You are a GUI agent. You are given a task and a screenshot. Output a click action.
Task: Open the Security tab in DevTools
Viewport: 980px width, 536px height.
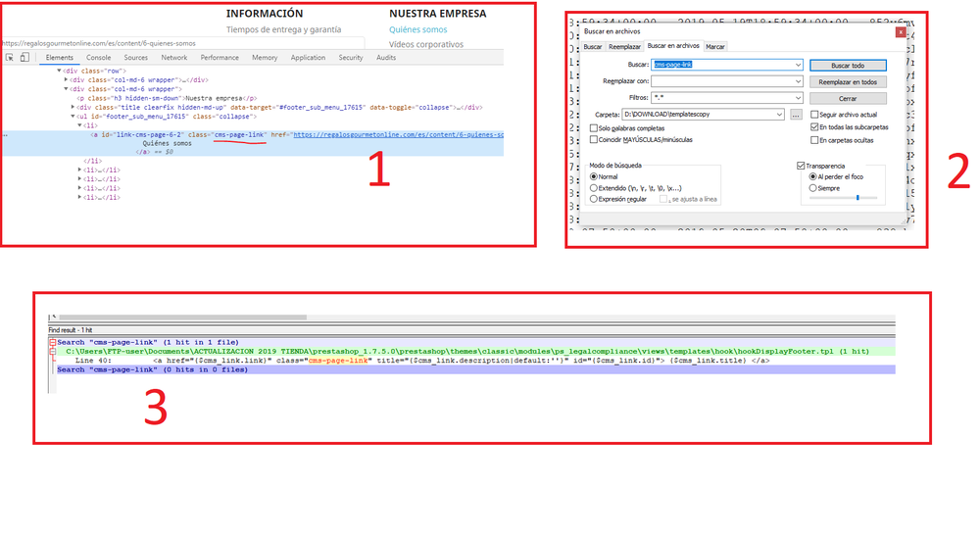351,58
